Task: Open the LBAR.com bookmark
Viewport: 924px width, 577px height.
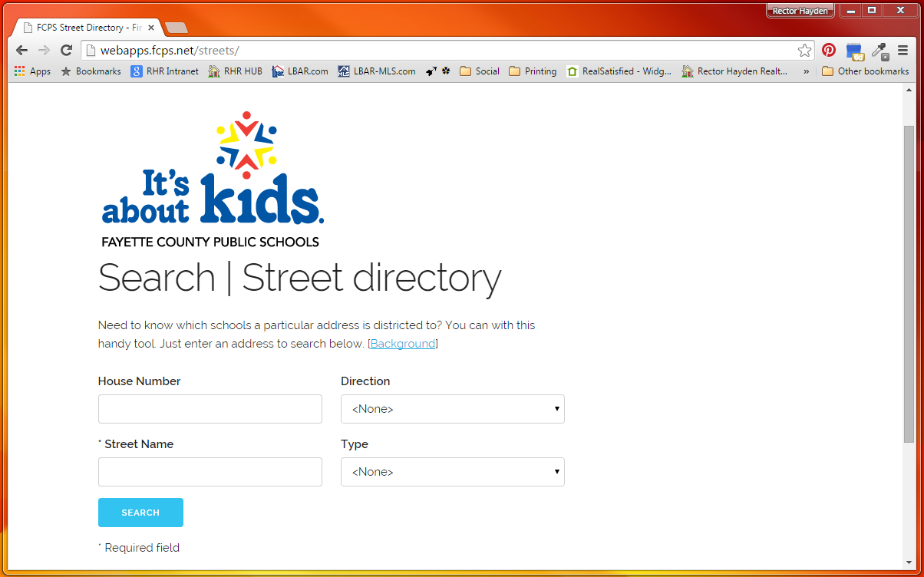Action: click(x=300, y=71)
